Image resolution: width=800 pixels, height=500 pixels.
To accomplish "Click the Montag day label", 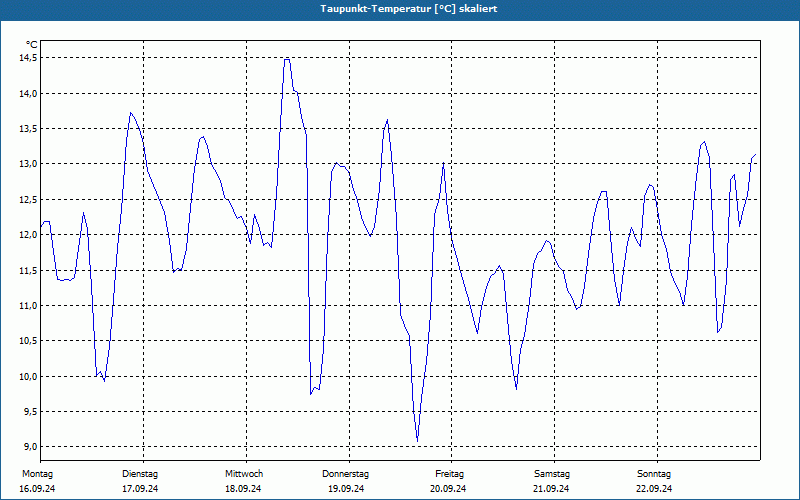I will point(37,474).
